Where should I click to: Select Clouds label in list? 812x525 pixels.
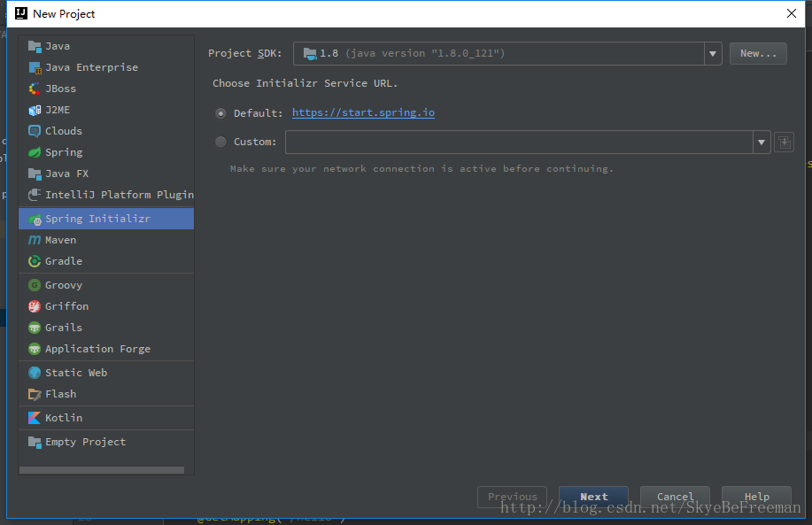coord(64,131)
